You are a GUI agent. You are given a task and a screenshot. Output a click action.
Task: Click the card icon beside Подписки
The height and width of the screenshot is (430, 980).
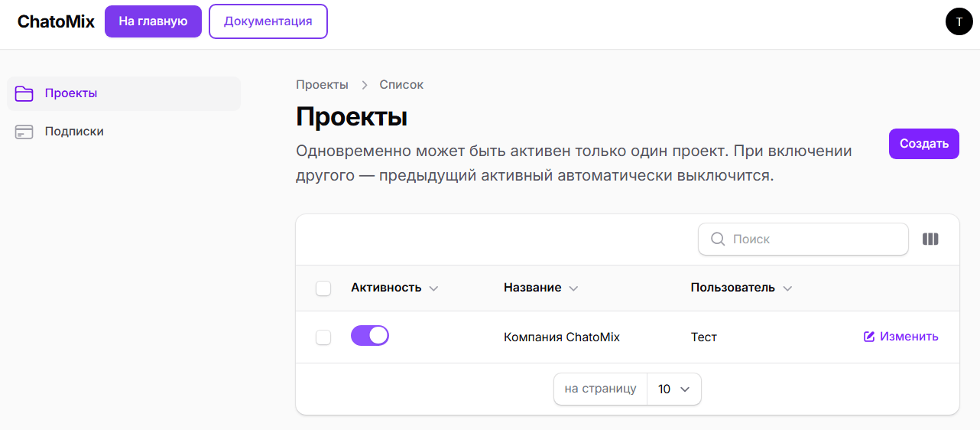24,132
